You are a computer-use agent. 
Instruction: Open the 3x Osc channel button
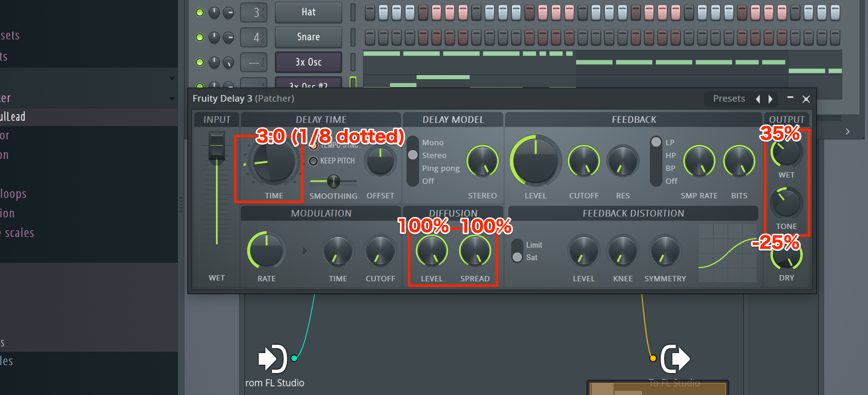click(x=308, y=62)
